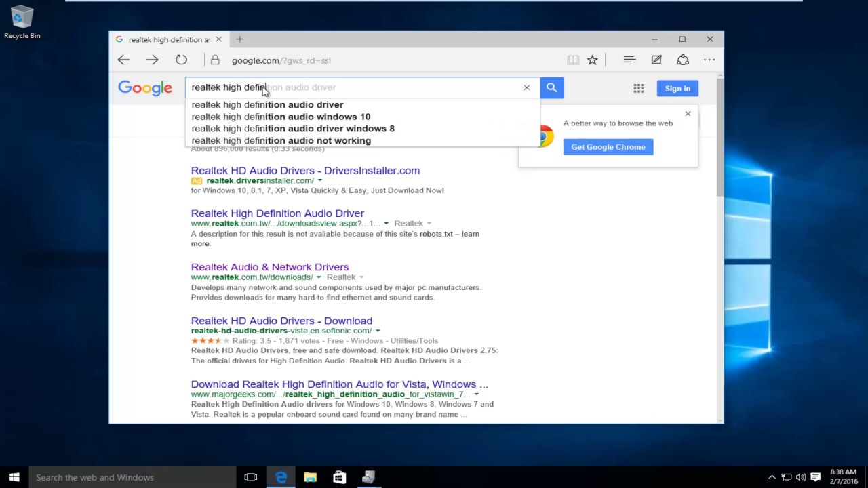This screenshot has width=868, height=488.
Task: Open Edge More actions ellipsis menu
Action: coord(709,60)
